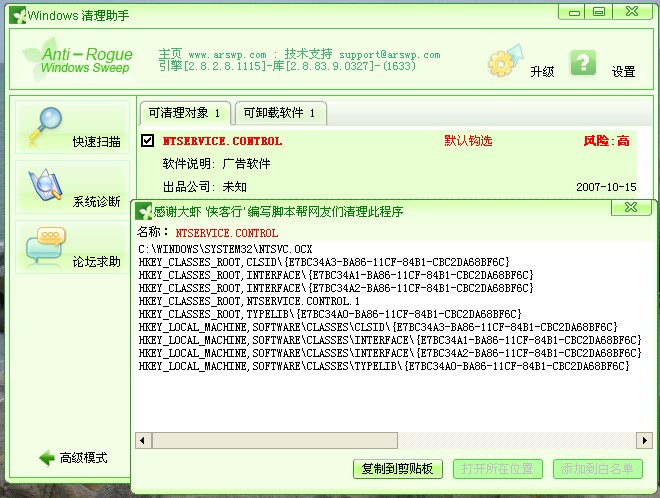Screen dimensions: 660x498
Task: Switch to 高级模式 text
Action: click(x=83, y=458)
